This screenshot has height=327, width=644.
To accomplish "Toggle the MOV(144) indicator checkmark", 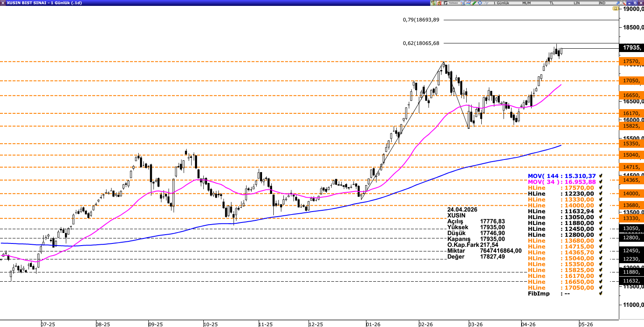I will pyautogui.click(x=601, y=176).
